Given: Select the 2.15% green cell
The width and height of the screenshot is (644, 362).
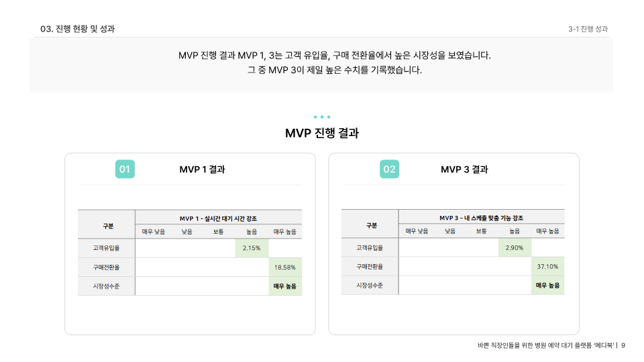Looking at the screenshot, I should (252, 248).
